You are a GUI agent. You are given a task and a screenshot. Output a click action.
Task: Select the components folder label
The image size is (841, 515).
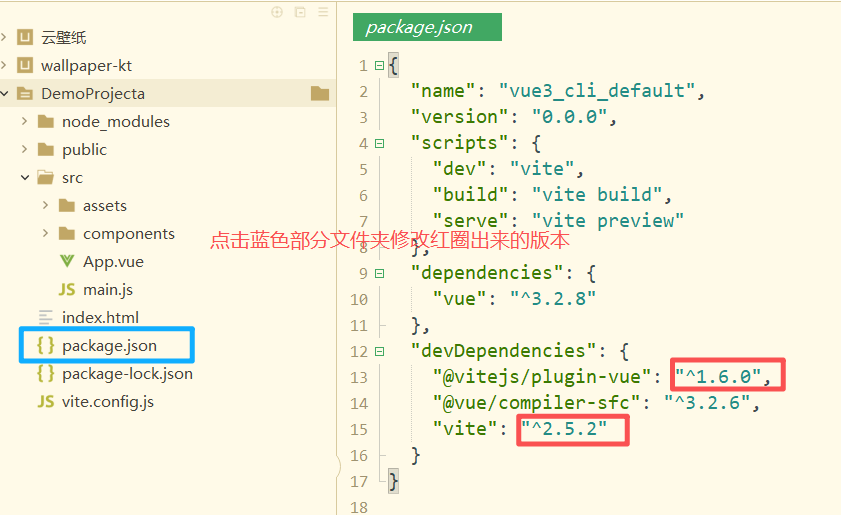[x=129, y=234]
